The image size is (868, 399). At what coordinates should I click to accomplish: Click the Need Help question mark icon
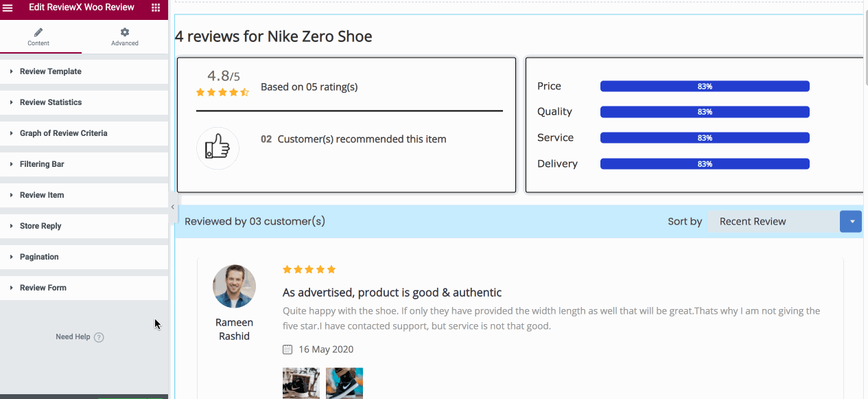99,337
